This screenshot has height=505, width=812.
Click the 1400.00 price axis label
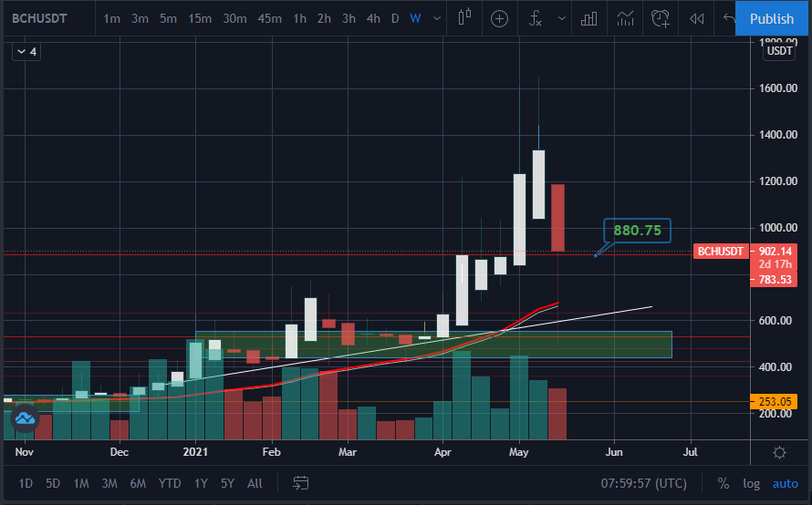point(778,135)
